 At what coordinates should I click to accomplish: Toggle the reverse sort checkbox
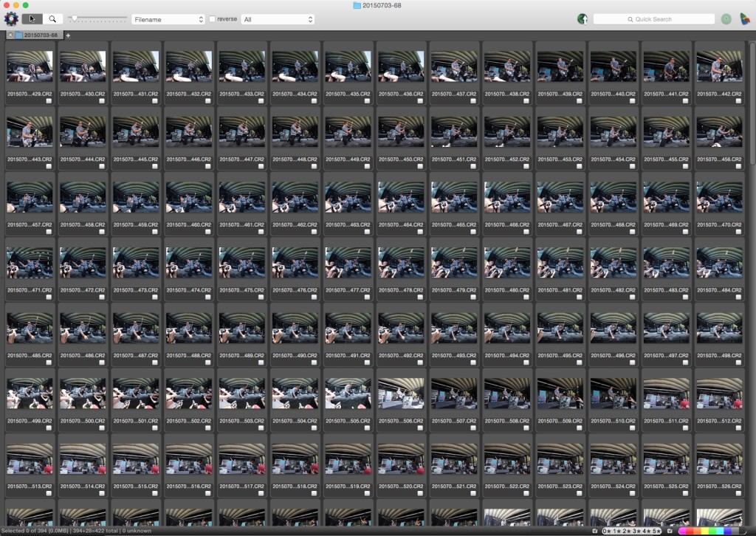click(212, 18)
